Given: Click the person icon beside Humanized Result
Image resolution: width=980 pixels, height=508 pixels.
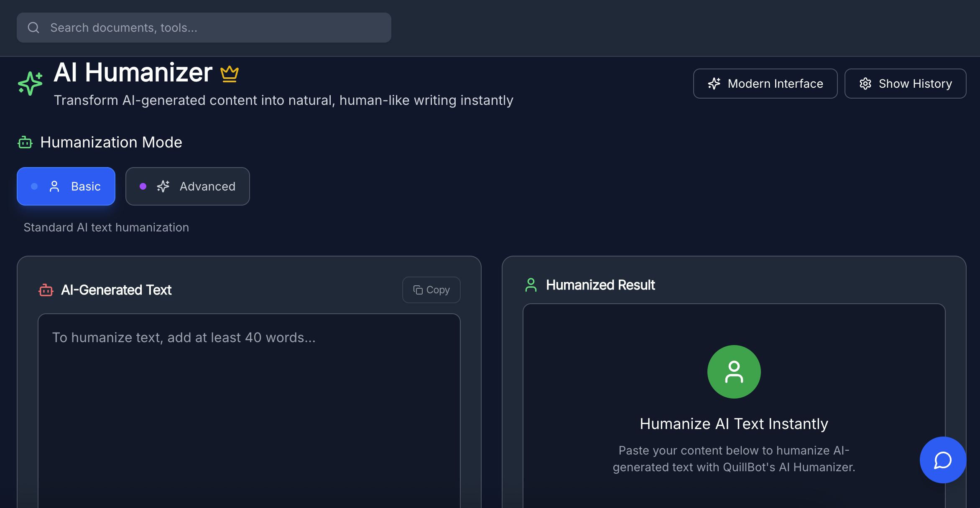Looking at the screenshot, I should [x=531, y=285].
